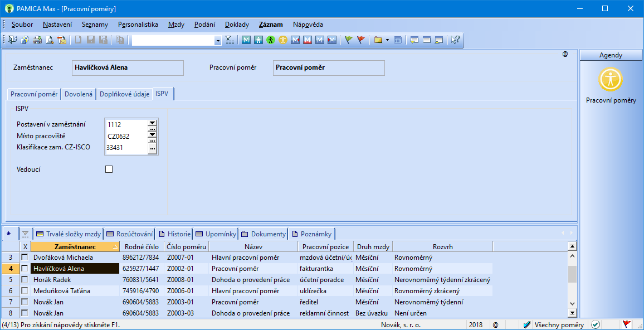
Task: Open the Personalistika menu
Action: 138,25
